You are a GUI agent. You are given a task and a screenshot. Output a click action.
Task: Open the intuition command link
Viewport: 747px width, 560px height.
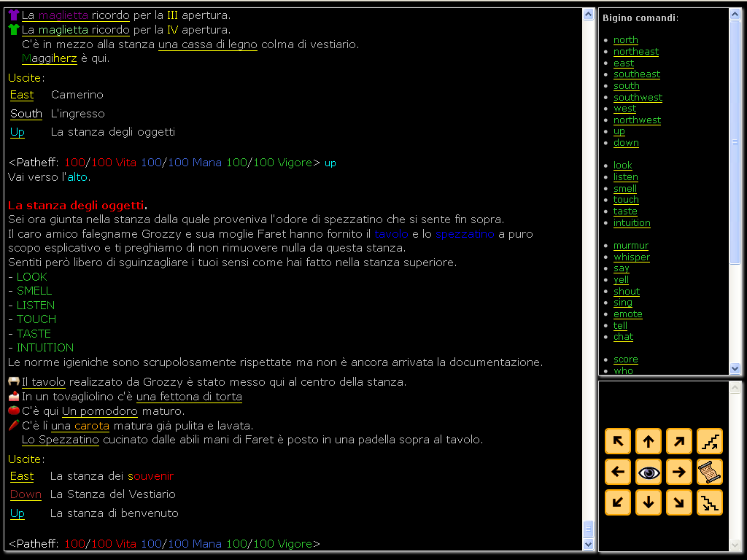[632, 222]
